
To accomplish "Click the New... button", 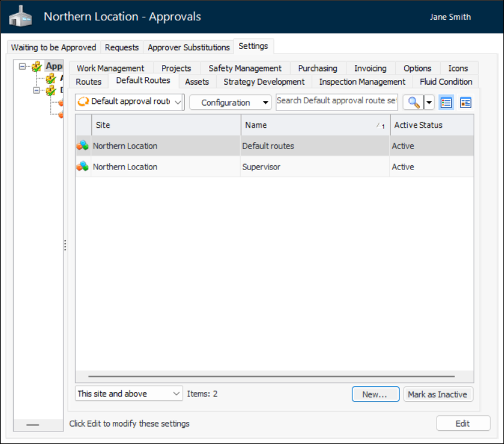I will (375, 394).
